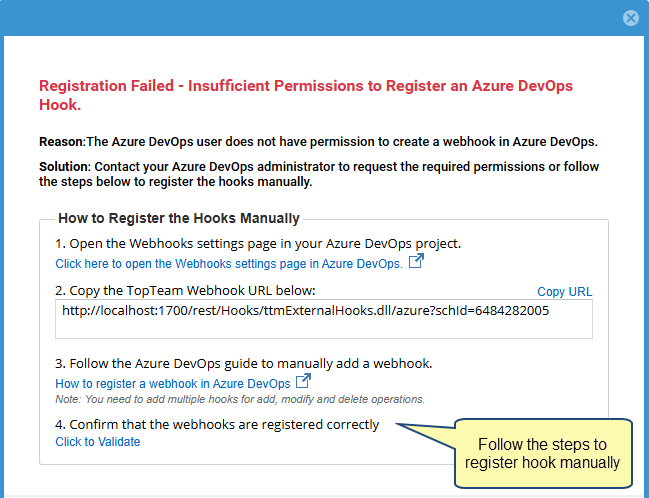
Task: Click the external link icon beside webhook guide link
Action: click(x=303, y=382)
